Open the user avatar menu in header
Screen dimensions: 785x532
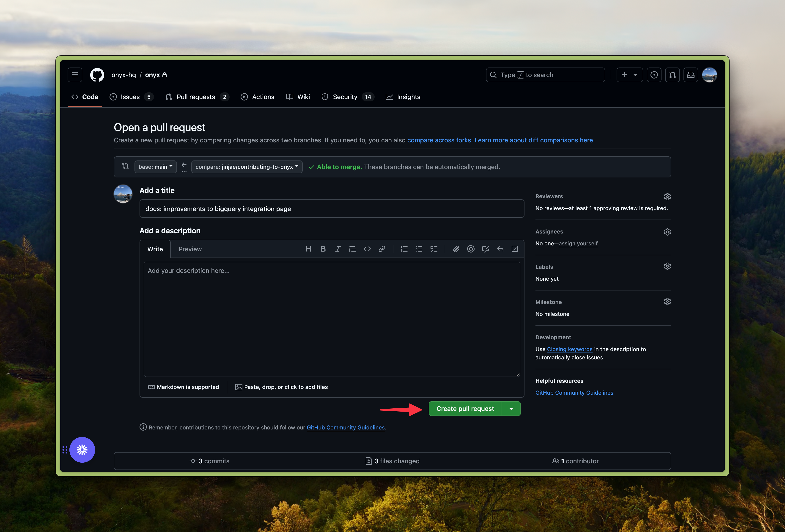coord(709,75)
